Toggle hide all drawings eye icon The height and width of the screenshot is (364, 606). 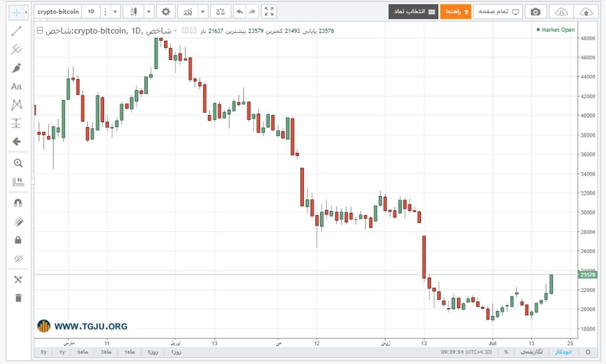click(18, 258)
